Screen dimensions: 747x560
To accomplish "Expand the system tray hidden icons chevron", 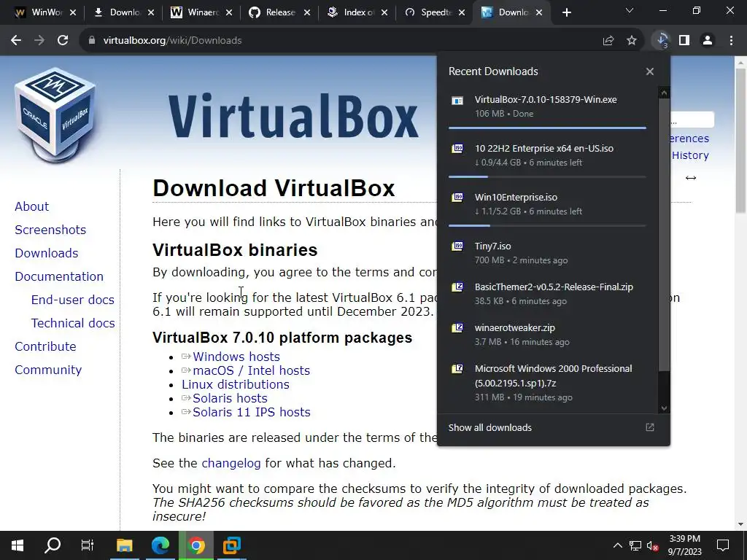I will pos(617,545).
